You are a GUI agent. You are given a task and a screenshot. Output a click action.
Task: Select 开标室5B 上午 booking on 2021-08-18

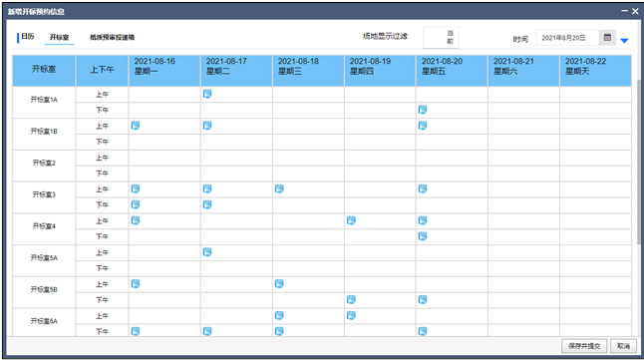[x=279, y=283]
